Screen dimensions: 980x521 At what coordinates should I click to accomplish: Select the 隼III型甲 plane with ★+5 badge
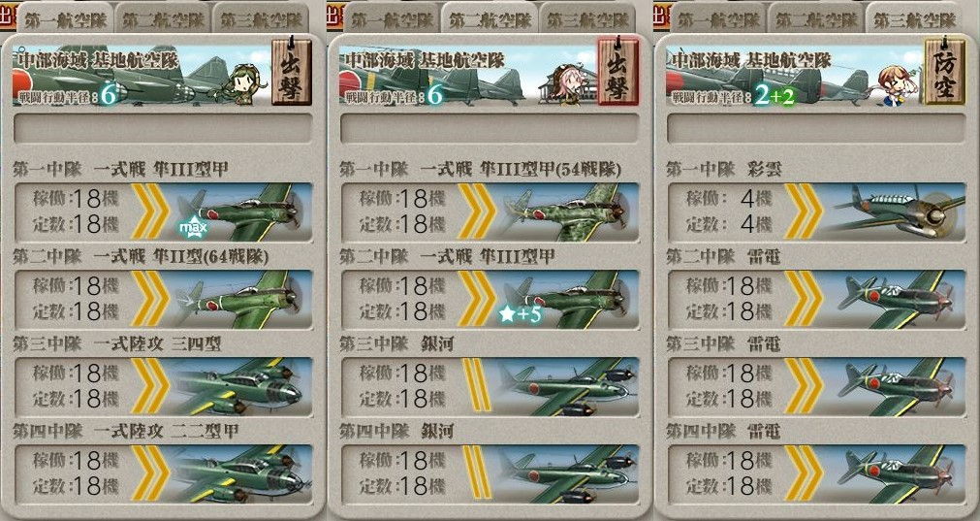pyautogui.click(x=567, y=300)
